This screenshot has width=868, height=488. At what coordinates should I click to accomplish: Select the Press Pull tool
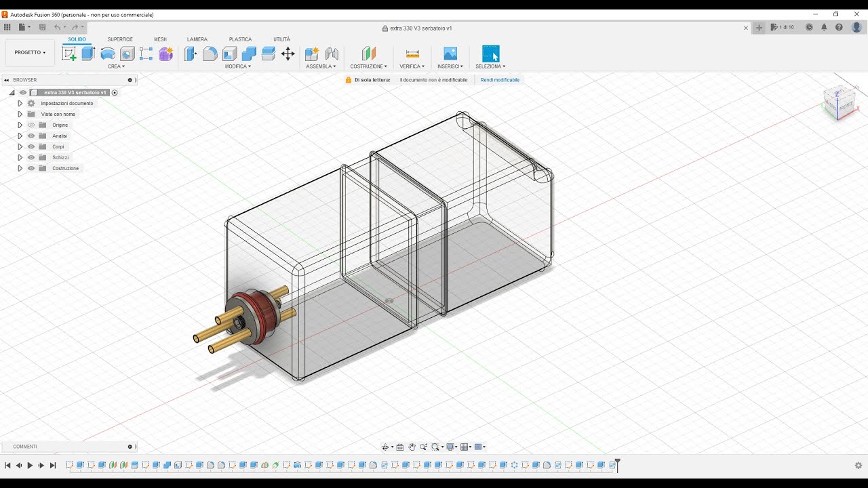[x=191, y=54]
